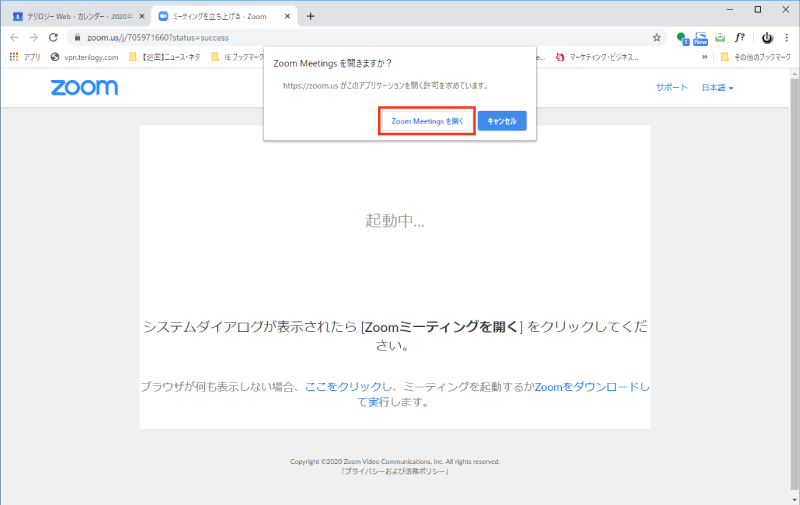
Task: Click the Zoomをダウンロードして実行 link
Action: tap(592, 387)
